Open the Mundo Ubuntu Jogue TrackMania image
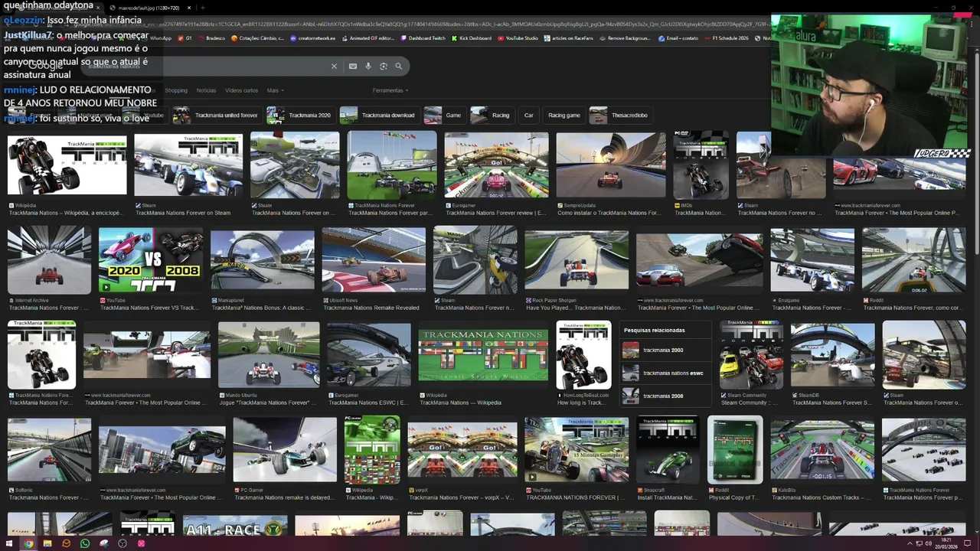 (268, 355)
